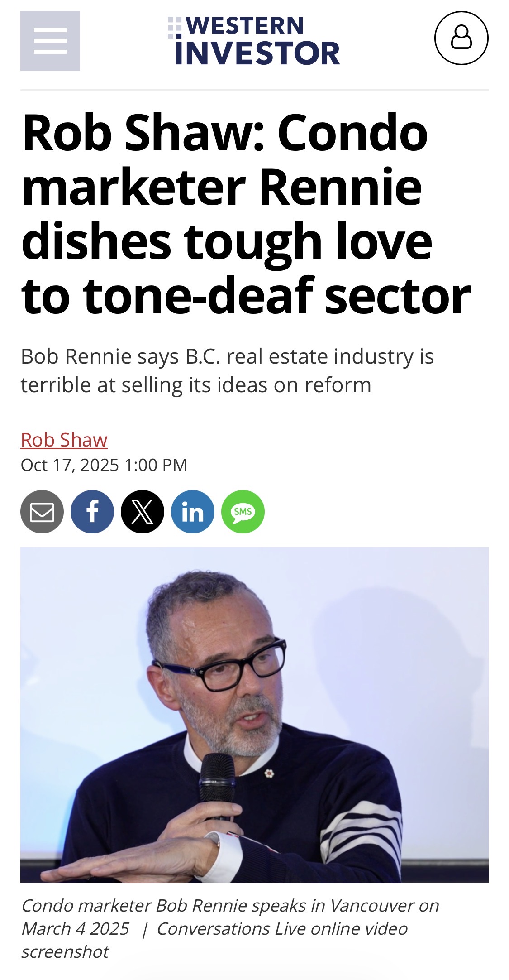
Task: Open the user account profile icon
Action: [x=461, y=38]
